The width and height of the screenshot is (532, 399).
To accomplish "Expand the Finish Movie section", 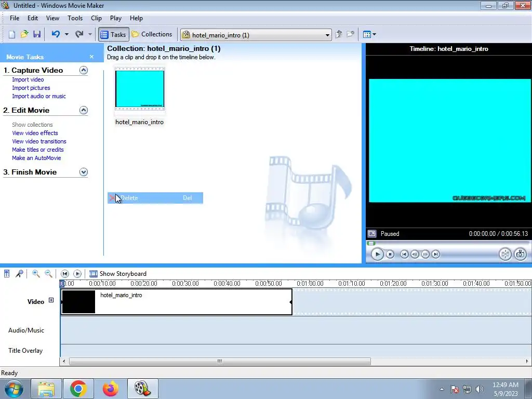I will click(x=84, y=172).
